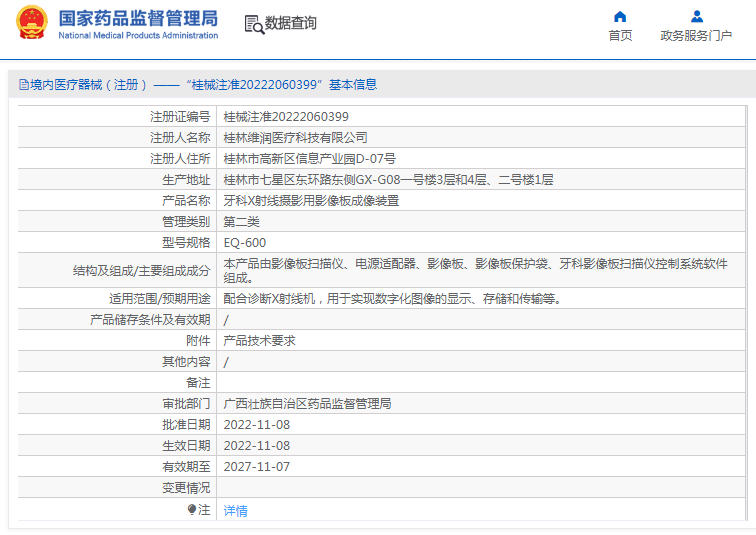The image size is (756, 535).
Task: Click the 国家药品监督管理局 site title
Action: coord(138,19)
